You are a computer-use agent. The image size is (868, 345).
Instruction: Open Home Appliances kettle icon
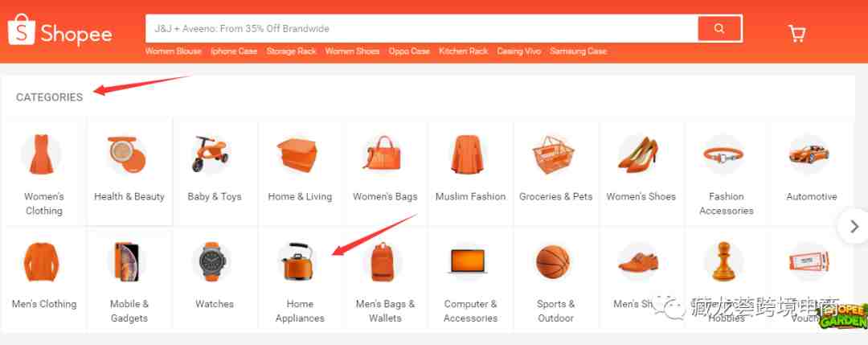pyautogui.click(x=298, y=261)
